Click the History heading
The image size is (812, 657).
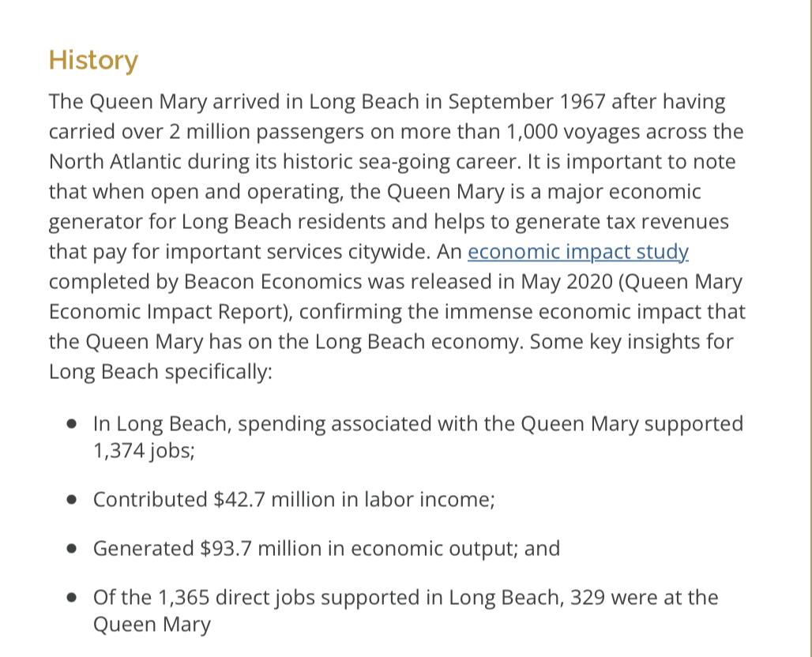pyautogui.click(x=93, y=60)
